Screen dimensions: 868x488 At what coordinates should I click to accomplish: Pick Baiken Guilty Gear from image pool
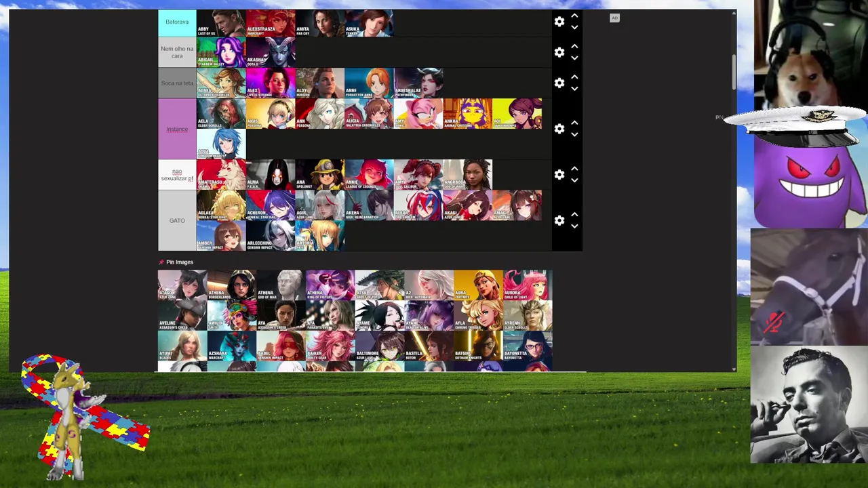pyautogui.click(x=330, y=346)
